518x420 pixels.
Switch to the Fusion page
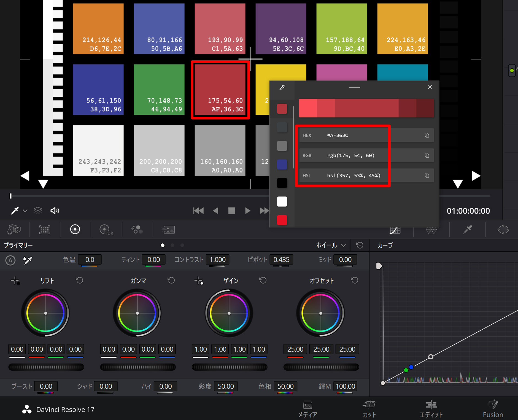[x=493, y=409]
